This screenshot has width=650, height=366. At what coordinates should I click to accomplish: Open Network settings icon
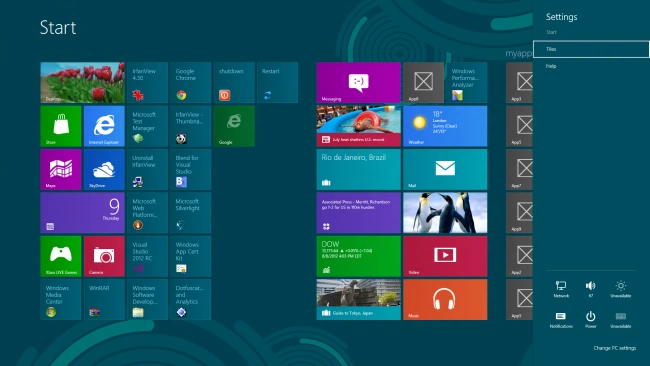pos(561,289)
